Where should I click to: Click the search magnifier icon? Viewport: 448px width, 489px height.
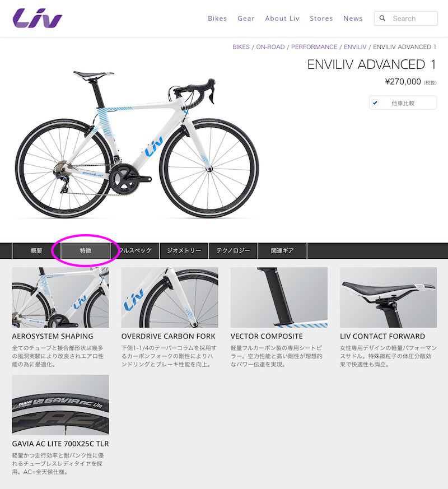(382, 18)
